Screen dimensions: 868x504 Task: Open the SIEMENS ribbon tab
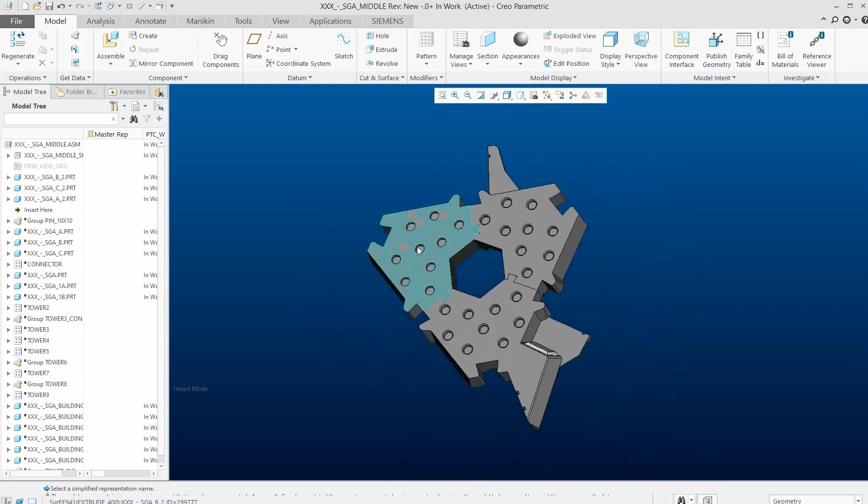tap(387, 21)
